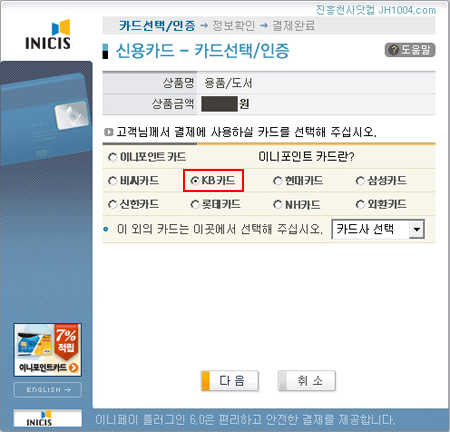Select the 현대카드 radio option
450x432 pixels.
point(277,181)
